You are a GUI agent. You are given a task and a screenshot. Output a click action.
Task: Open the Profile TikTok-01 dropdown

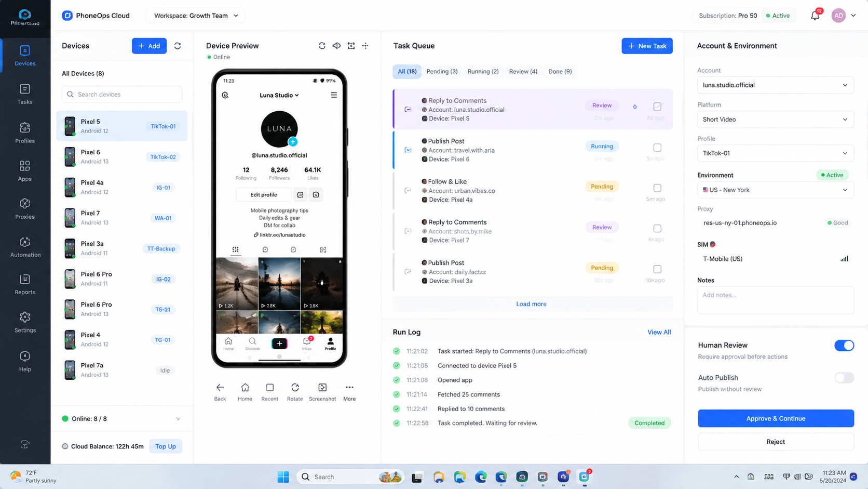click(776, 153)
